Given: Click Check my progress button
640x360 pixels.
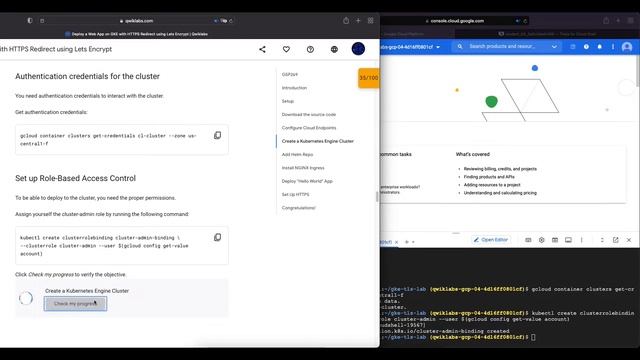Looking at the screenshot, I should [x=76, y=303].
